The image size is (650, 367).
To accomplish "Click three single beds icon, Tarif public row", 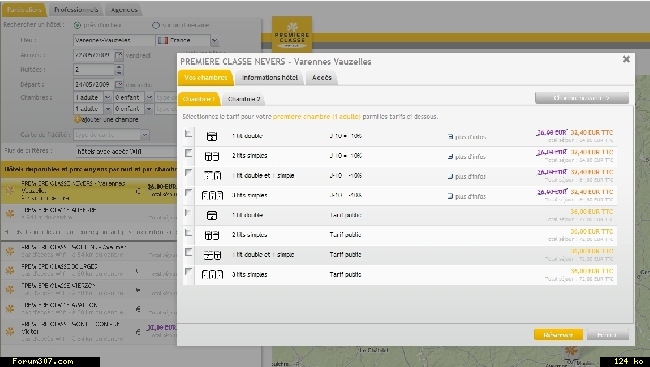I will (x=212, y=275).
